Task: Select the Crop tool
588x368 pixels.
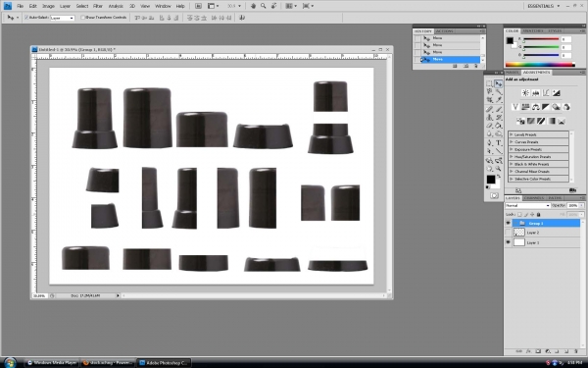Action: [x=490, y=99]
